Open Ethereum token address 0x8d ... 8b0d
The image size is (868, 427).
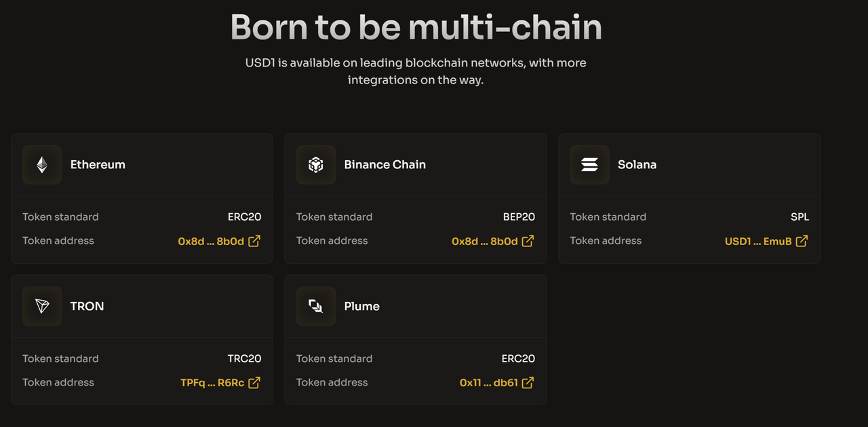[x=211, y=242]
